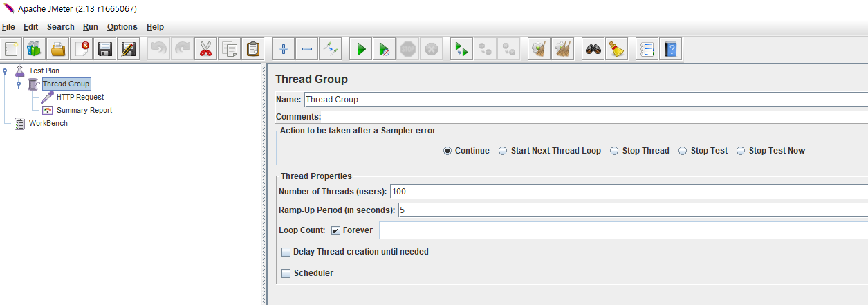
Task: Enable the Scheduler checkbox
Action: 286,274
